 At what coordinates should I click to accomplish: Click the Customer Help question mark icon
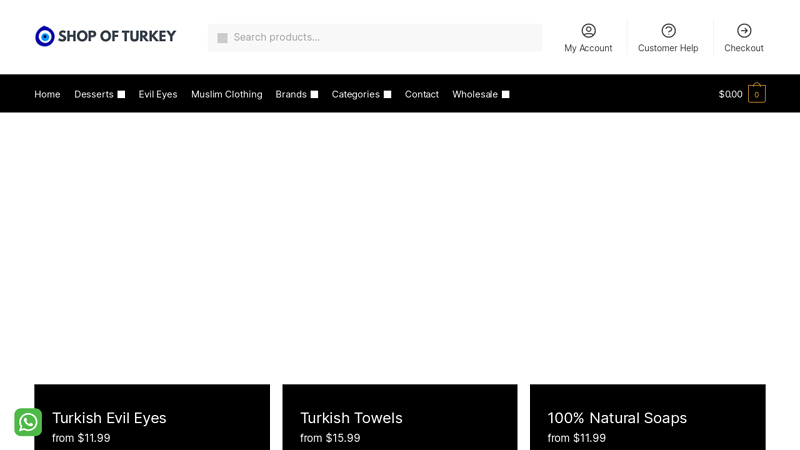668,31
